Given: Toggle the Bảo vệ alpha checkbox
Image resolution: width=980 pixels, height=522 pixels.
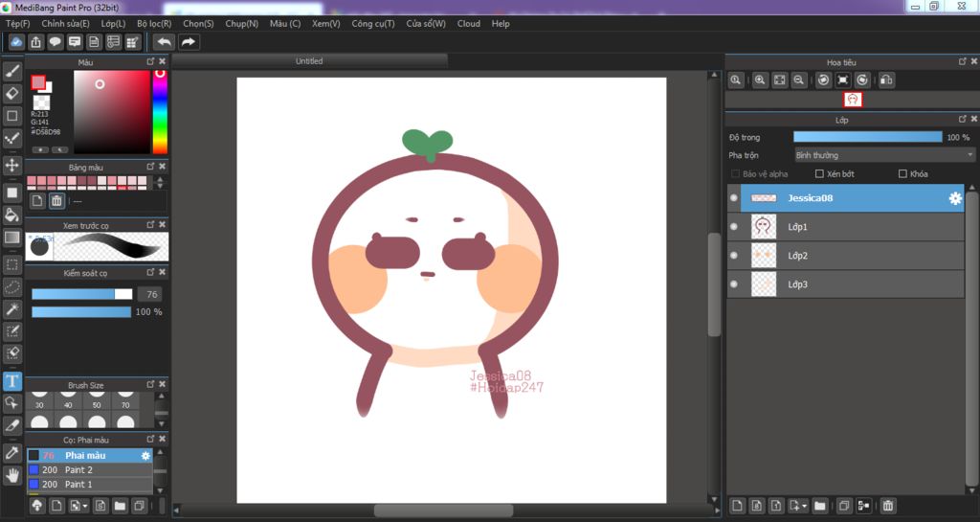Looking at the screenshot, I should click(736, 173).
